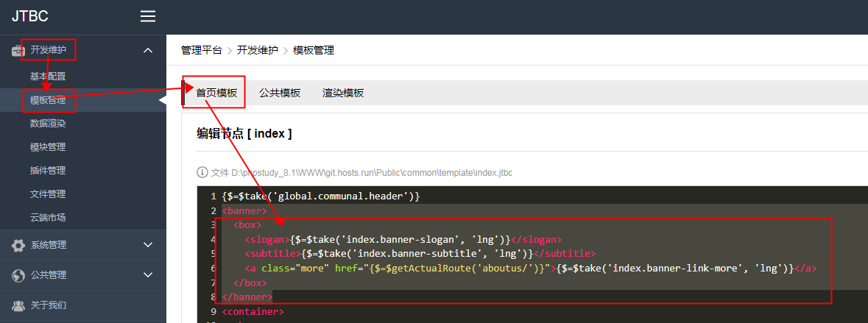
Task: Click the people icon beside 关于我们
Action: point(18,305)
